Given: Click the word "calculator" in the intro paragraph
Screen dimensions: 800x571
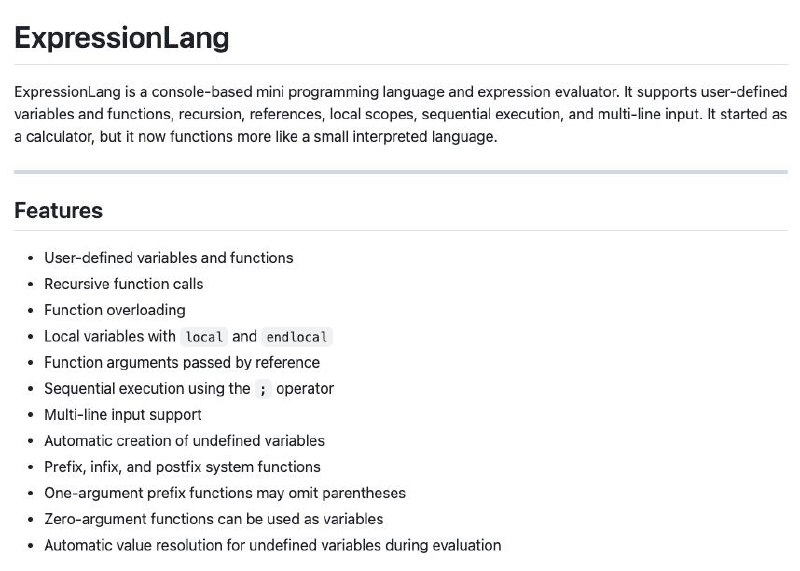Looking at the screenshot, I should point(55,136).
